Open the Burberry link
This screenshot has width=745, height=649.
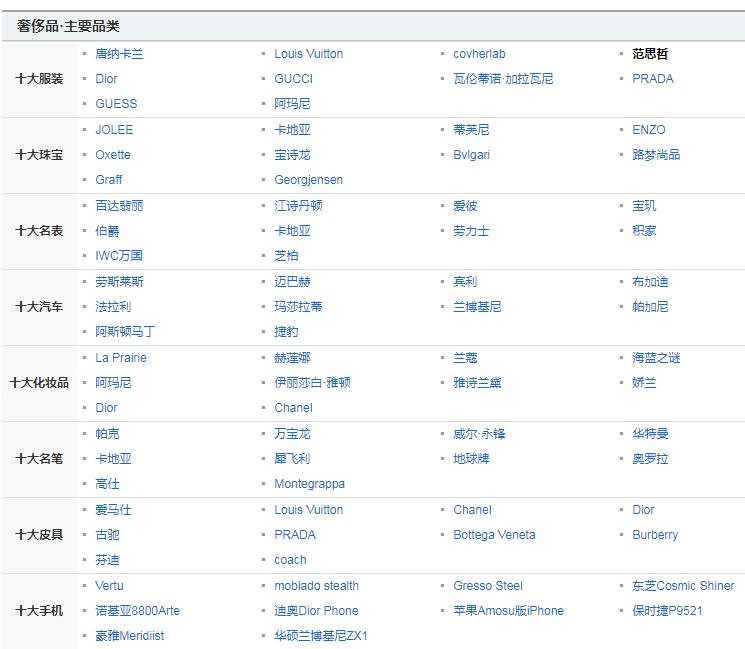click(655, 535)
